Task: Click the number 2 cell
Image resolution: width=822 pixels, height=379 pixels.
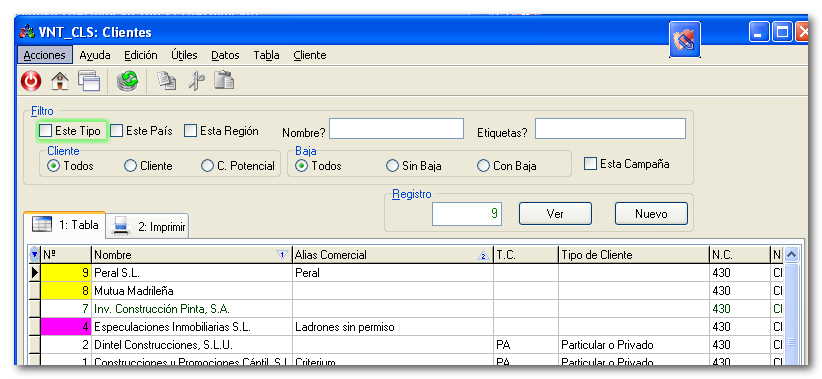Action: tap(66, 345)
